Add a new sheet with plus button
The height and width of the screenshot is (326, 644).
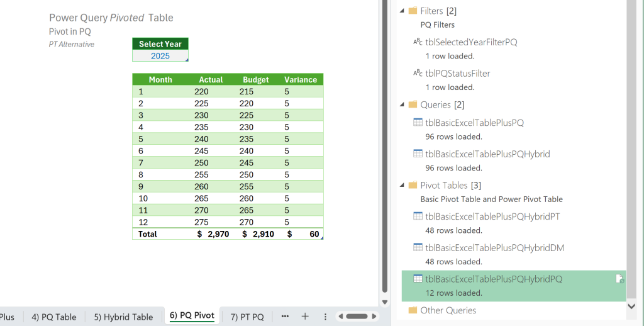[305, 316]
